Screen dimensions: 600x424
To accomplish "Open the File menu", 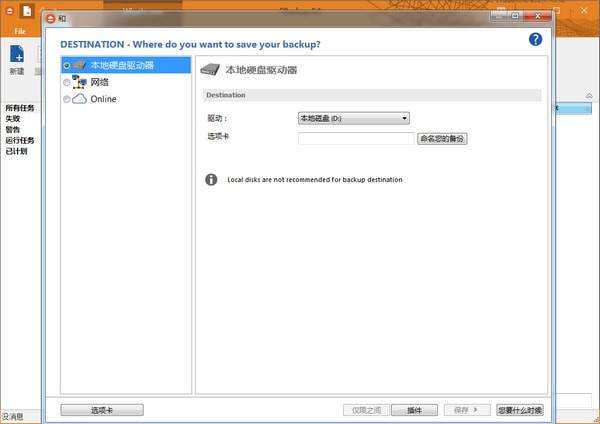I will coord(20,31).
